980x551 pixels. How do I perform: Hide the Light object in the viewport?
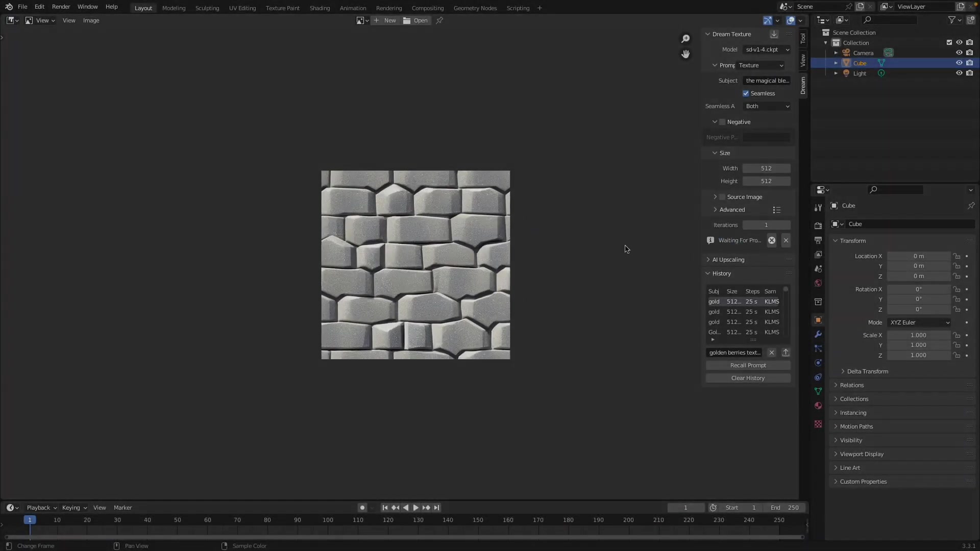click(x=959, y=73)
